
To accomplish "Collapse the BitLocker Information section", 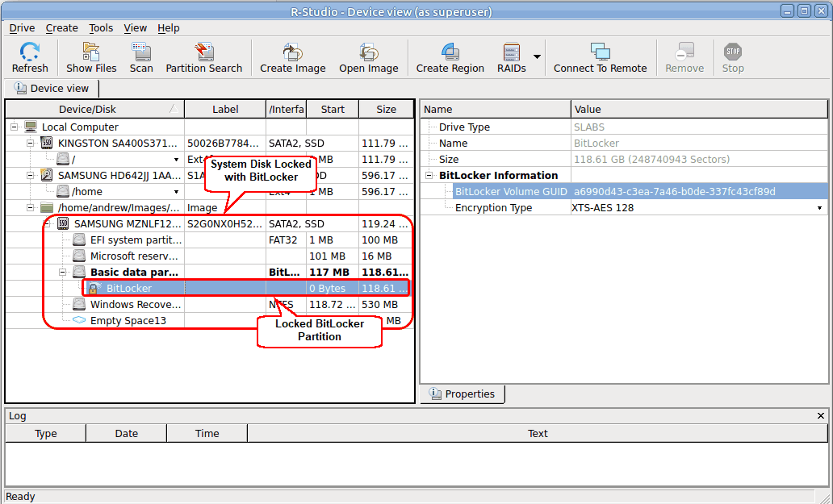I will pos(429,176).
